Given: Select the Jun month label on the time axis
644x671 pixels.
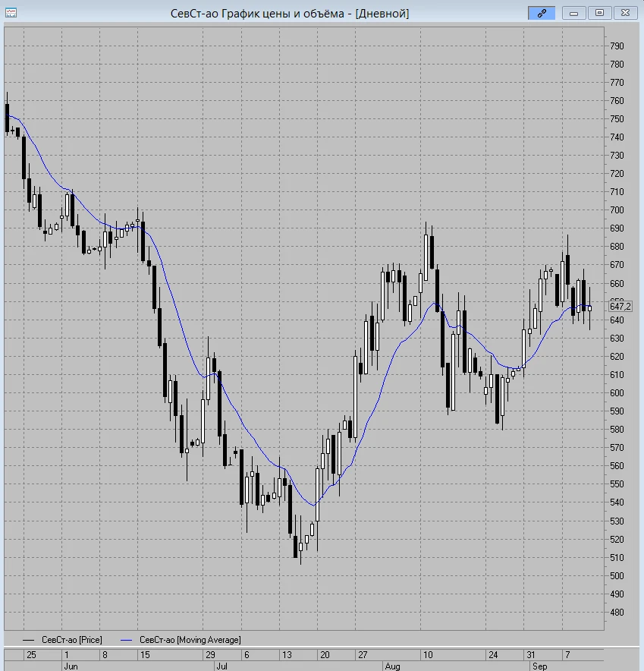Looking at the screenshot, I should click(x=71, y=666).
